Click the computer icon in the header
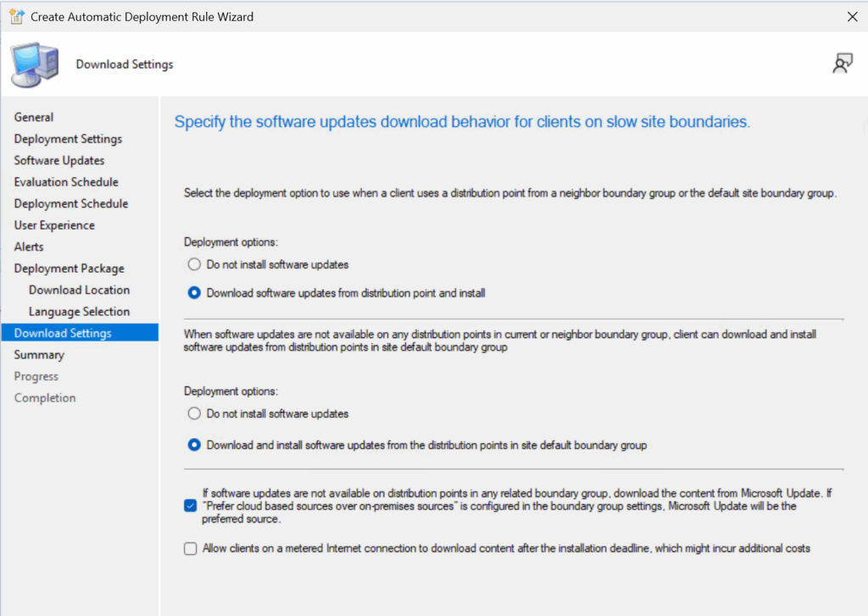Viewport: 868px width, 616px height. coord(35,64)
